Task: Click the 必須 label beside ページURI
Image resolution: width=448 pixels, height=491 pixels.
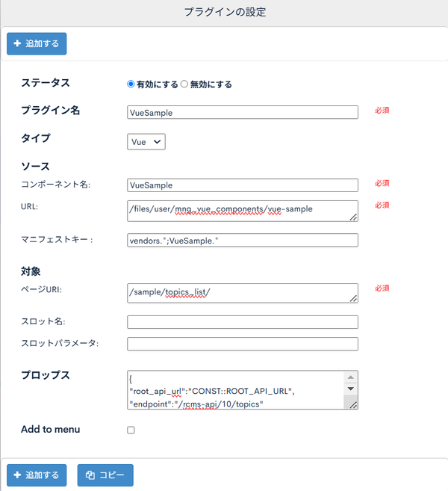Action: [382, 288]
